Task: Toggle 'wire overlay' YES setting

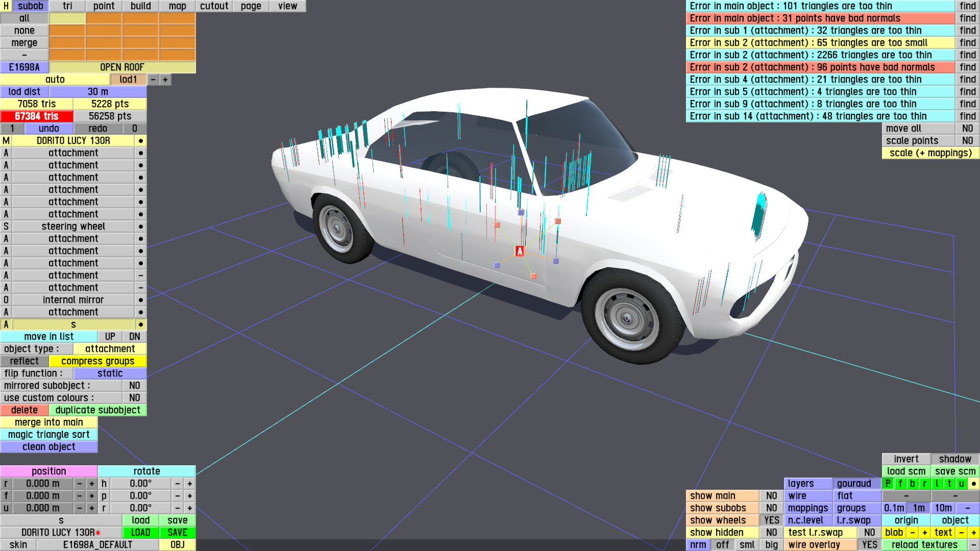Action: tap(869, 545)
